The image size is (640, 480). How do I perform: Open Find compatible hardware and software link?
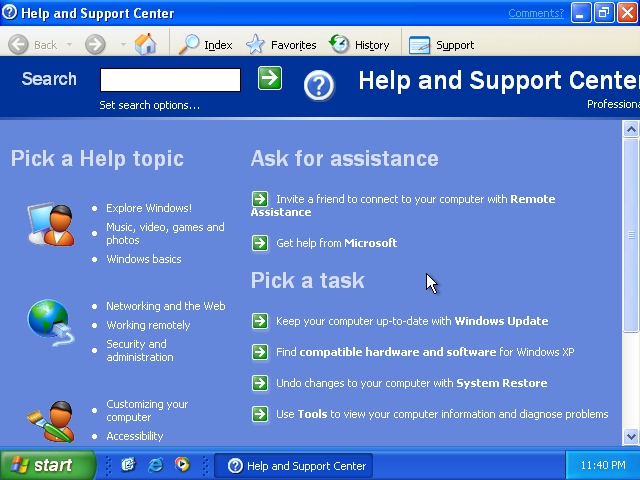(x=425, y=352)
